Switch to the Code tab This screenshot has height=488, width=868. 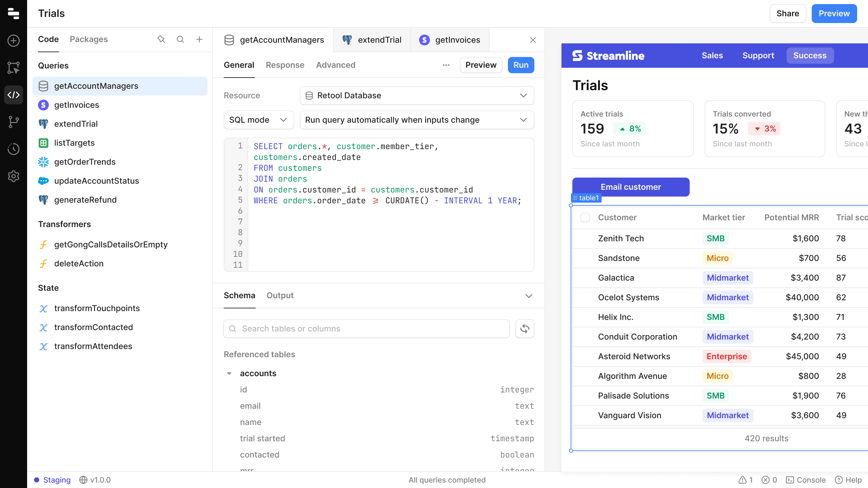pos(48,39)
